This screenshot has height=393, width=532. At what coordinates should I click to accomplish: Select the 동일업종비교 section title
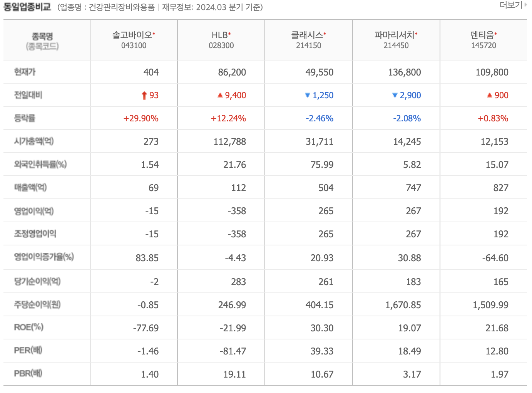click(27, 7)
